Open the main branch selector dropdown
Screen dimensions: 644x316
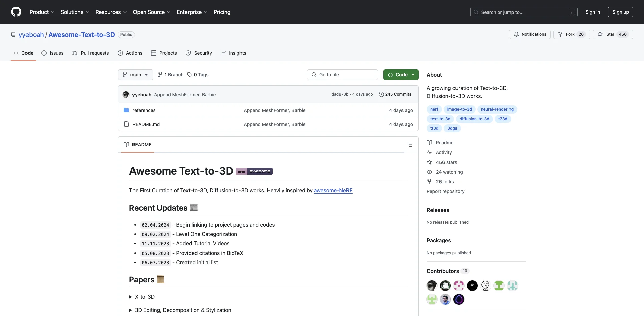(x=136, y=75)
